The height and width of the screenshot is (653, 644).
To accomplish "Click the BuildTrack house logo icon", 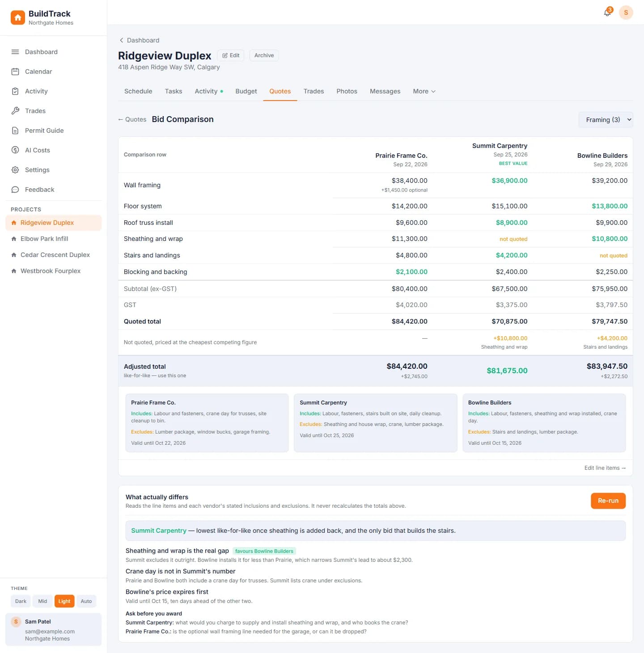I will click(18, 17).
